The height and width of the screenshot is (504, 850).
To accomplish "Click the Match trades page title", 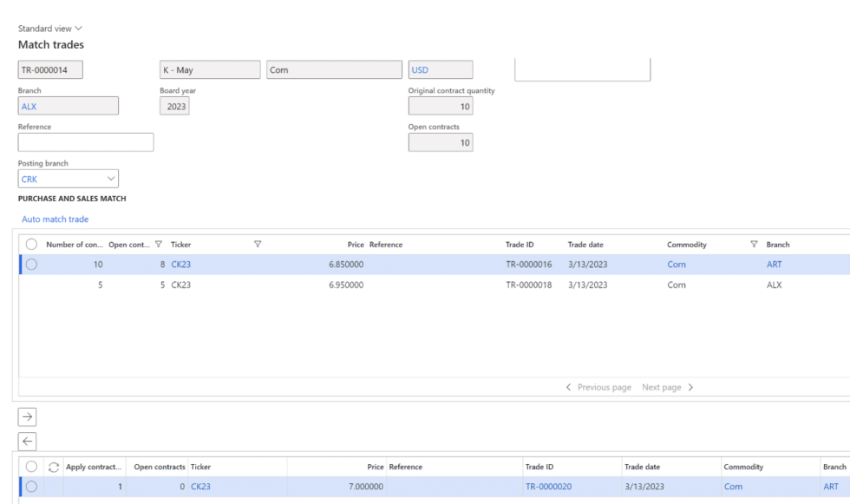I will coord(49,44).
